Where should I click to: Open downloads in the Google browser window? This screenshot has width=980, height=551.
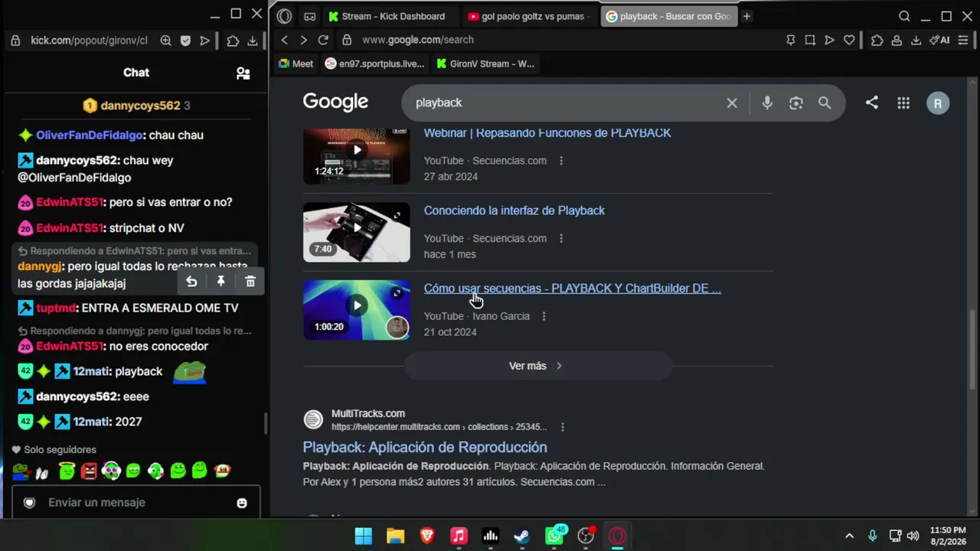coord(916,40)
